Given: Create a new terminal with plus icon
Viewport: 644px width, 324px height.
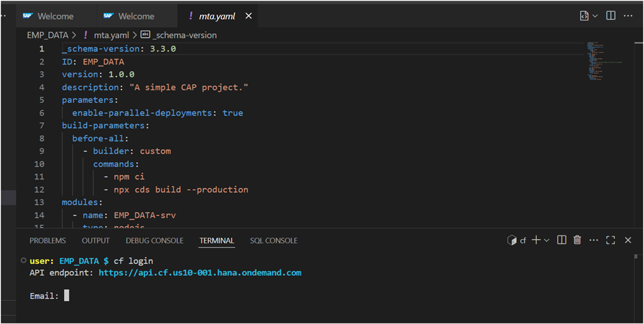Looking at the screenshot, I should coord(536,240).
